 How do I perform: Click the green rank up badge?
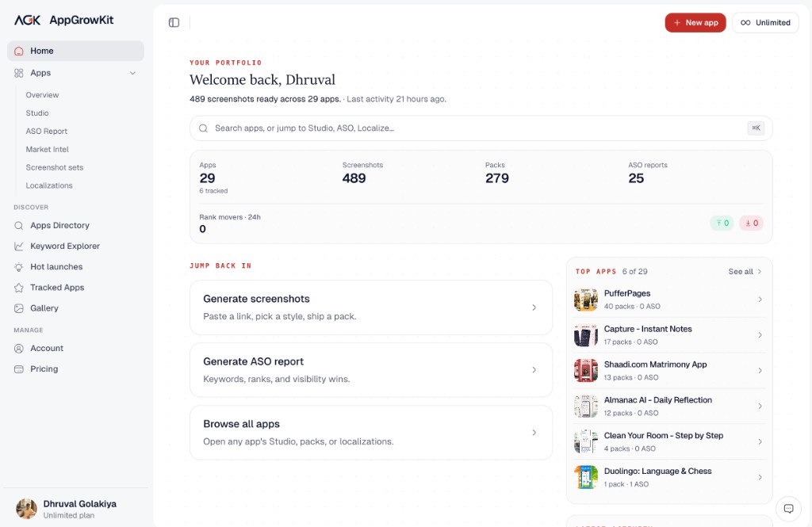(722, 223)
